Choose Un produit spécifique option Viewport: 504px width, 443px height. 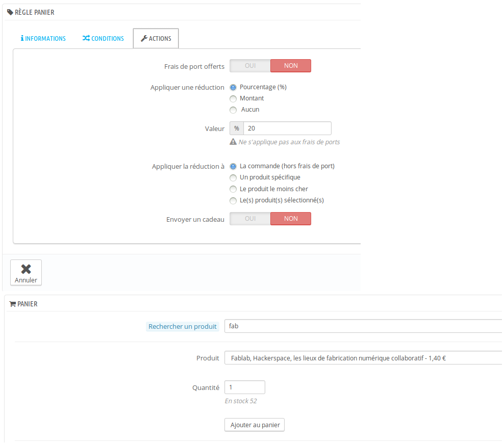tap(233, 177)
